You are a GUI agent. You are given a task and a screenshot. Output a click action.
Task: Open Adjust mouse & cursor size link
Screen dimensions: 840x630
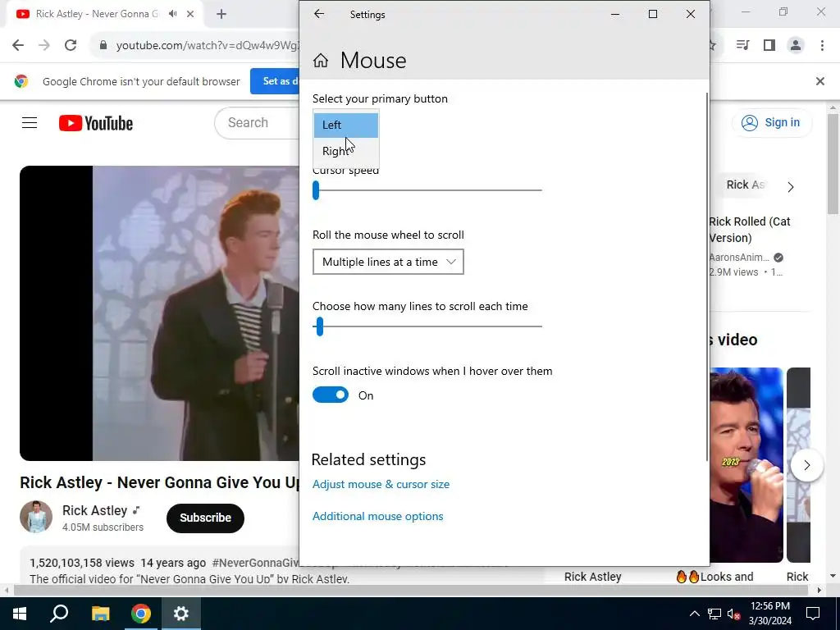coord(381,484)
